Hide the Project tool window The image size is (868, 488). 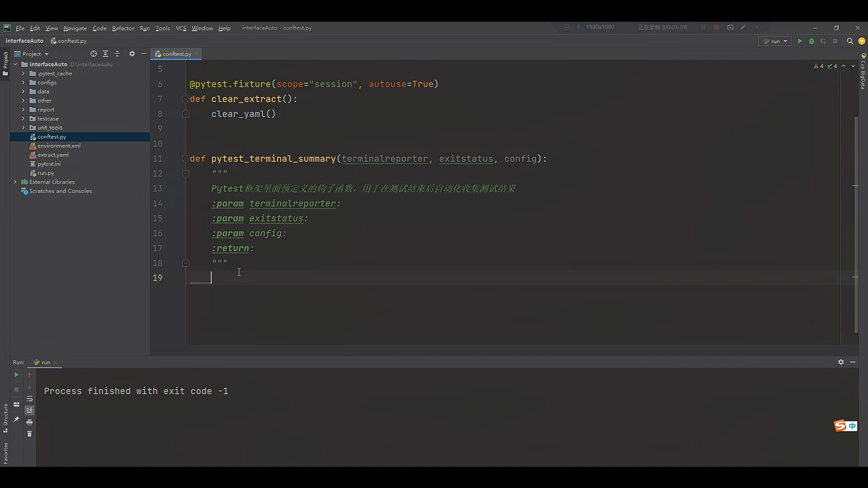144,54
